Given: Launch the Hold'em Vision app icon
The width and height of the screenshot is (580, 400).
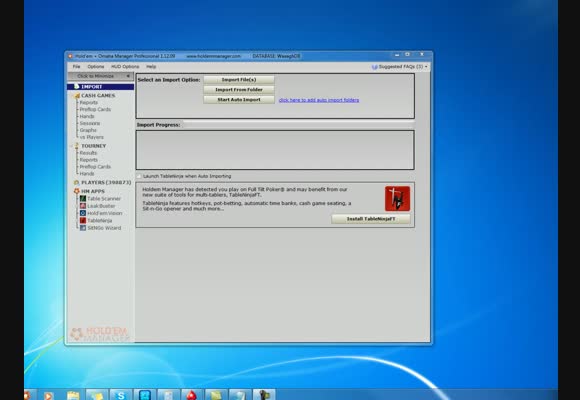Looking at the screenshot, I should click(x=83, y=213).
